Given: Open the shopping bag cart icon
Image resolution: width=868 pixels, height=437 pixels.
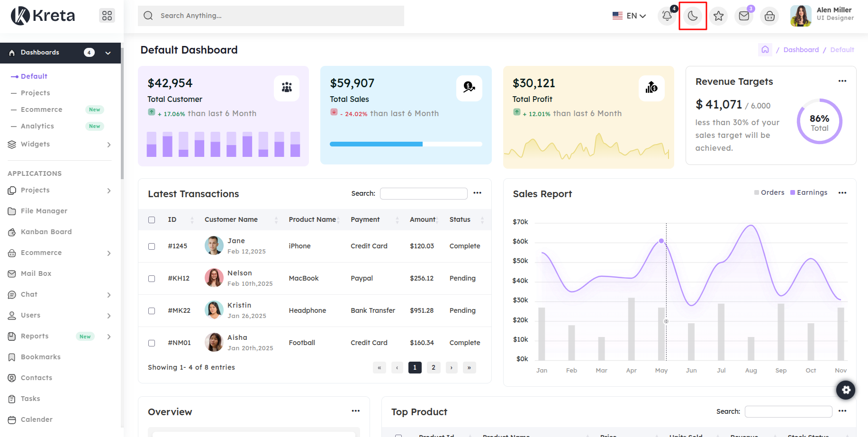Looking at the screenshot, I should [x=769, y=16].
